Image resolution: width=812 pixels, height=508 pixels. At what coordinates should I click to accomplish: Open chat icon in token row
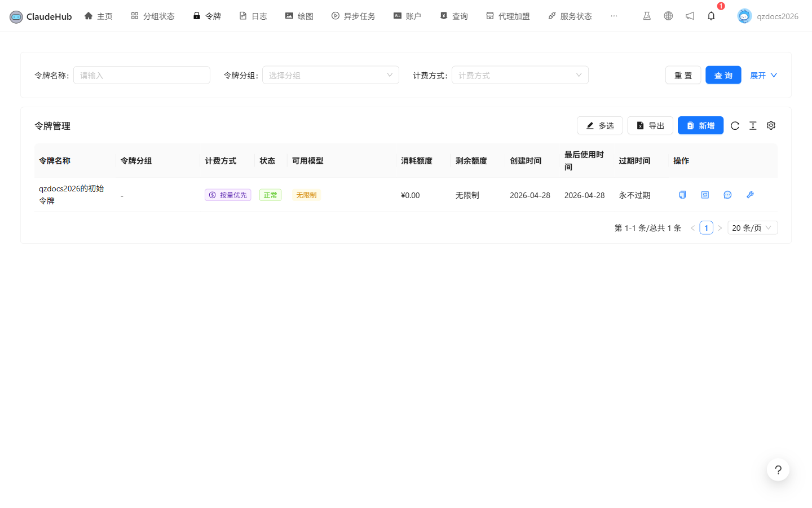coord(727,195)
